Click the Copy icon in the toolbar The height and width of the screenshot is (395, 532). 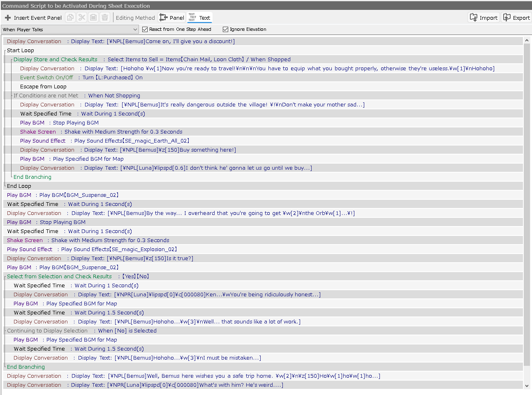click(71, 18)
